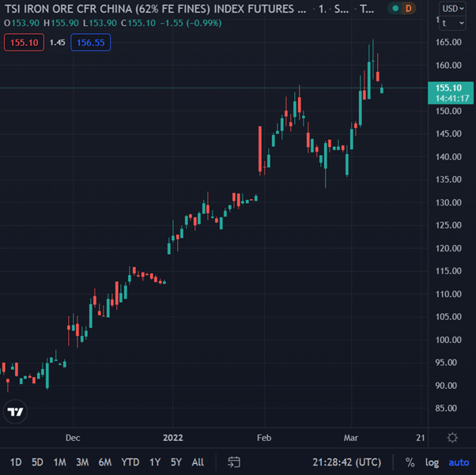Select the 3M time range
Screen dimensions: 476x475
coord(82,462)
